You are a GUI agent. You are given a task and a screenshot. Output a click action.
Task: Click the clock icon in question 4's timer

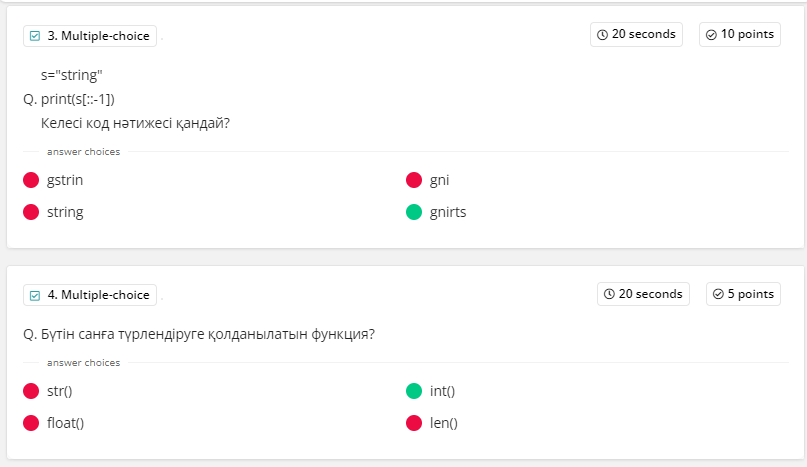point(609,294)
